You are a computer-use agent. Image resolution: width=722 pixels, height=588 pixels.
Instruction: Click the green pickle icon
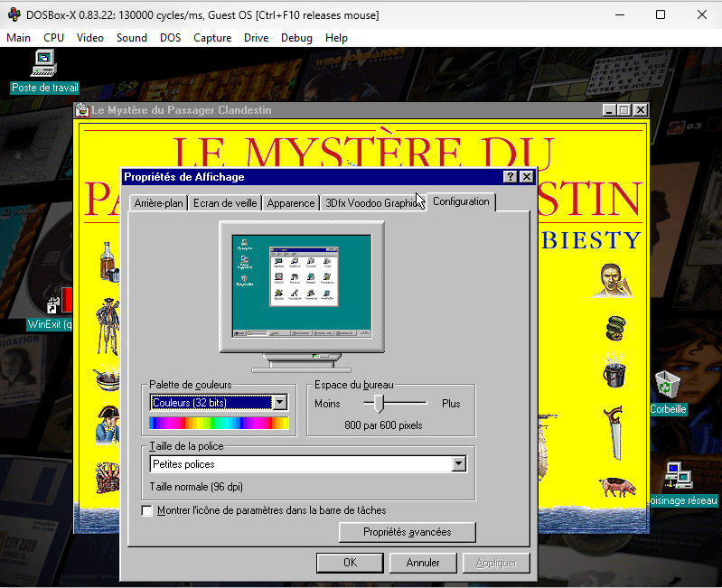pyautogui.click(x=615, y=328)
